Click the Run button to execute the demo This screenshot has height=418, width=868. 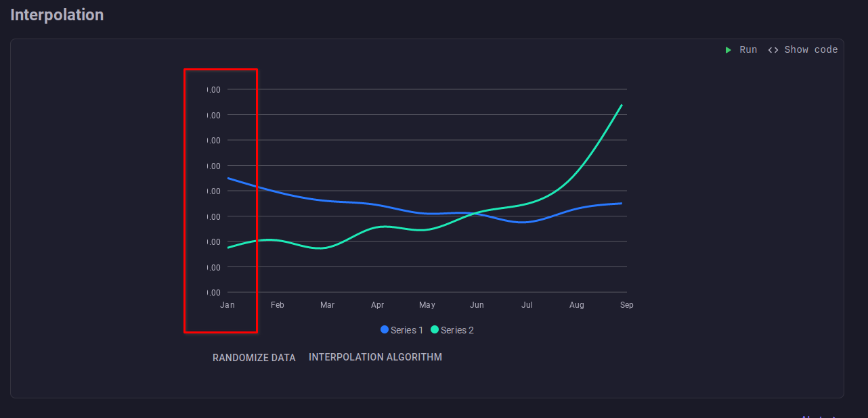coord(742,49)
